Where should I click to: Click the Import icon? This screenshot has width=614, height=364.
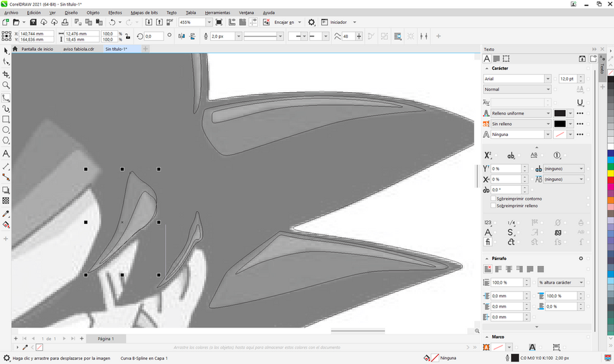tap(149, 23)
